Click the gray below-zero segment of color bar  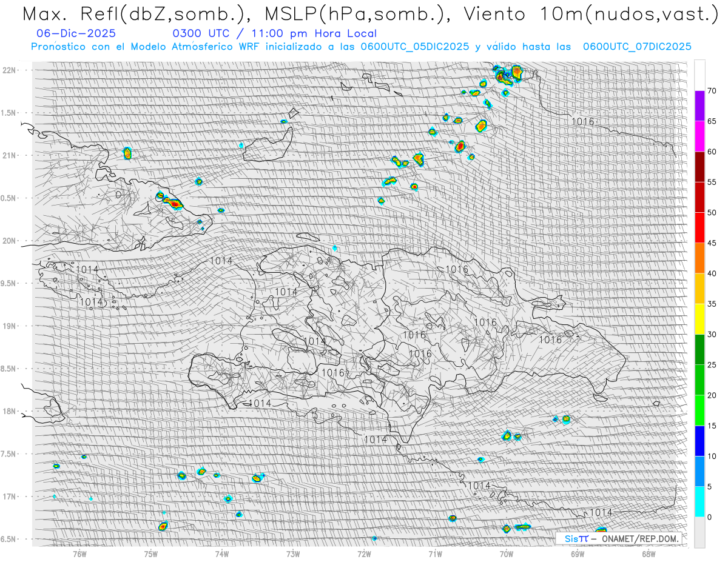tap(699, 532)
